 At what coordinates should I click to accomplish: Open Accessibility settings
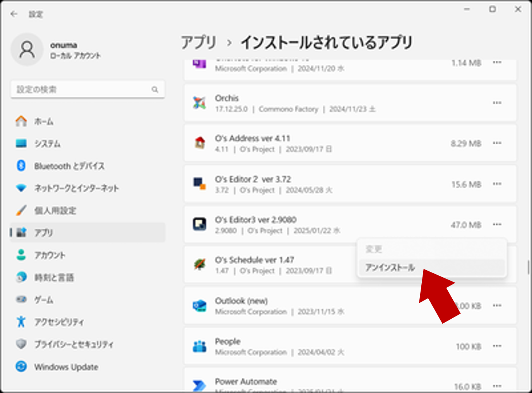click(88, 322)
